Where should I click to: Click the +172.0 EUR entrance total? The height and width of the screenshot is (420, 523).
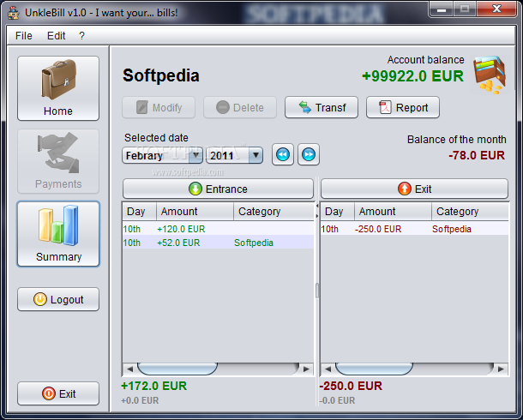154,386
